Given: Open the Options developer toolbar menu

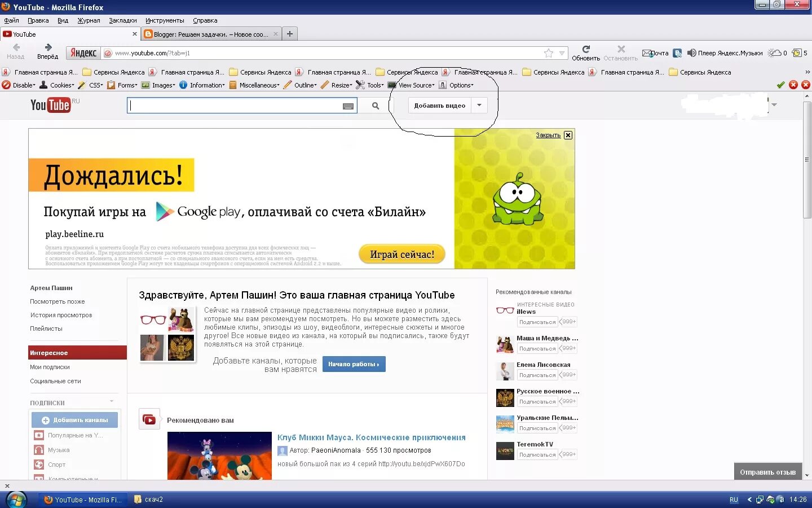Looking at the screenshot, I should point(456,85).
